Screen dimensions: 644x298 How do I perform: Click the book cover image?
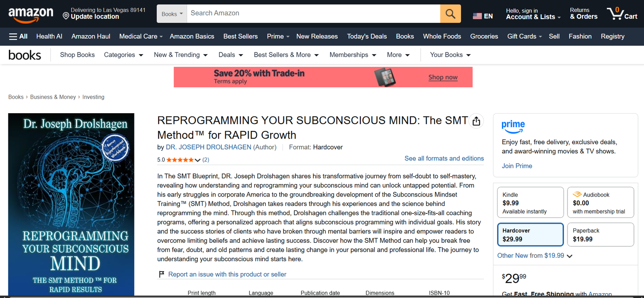click(71, 205)
